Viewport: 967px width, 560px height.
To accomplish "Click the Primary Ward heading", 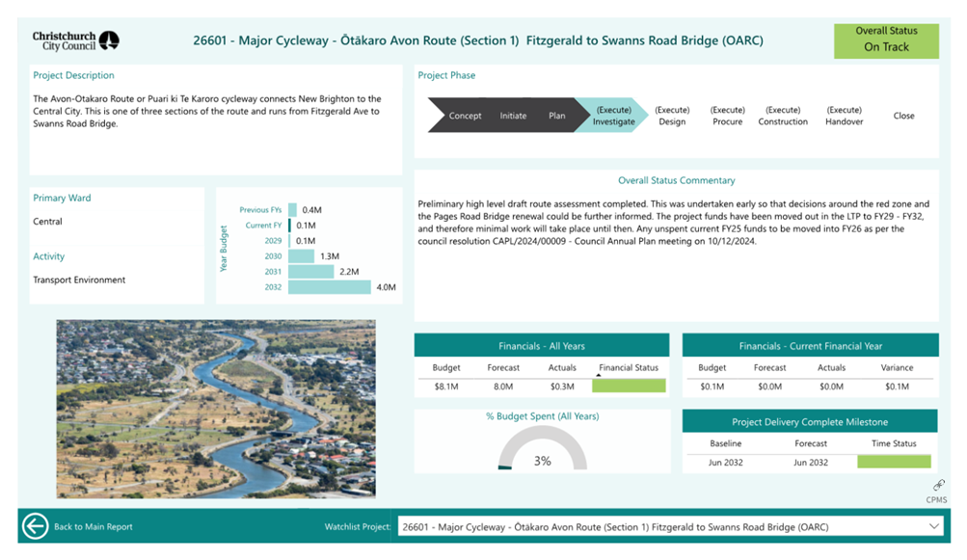I will point(62,198).
